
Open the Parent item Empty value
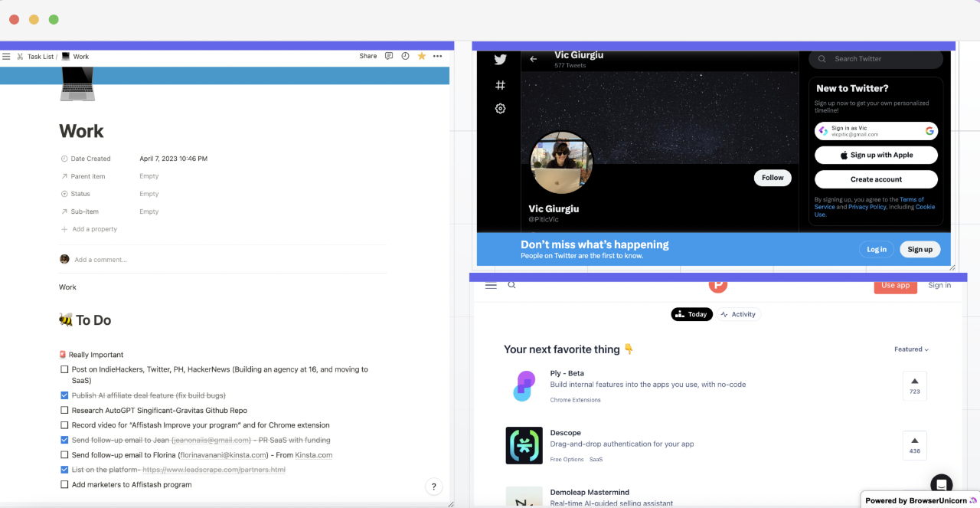point(149,176)
